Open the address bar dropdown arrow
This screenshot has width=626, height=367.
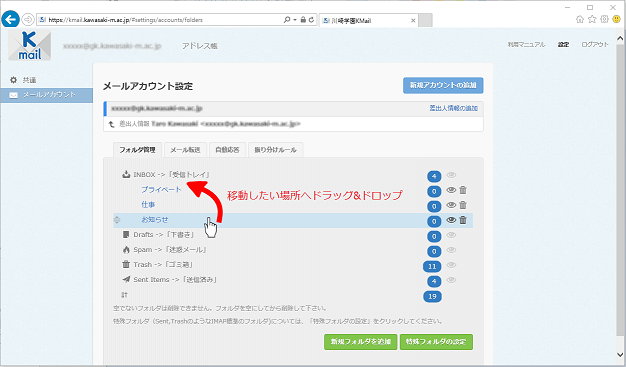[295, 20]
